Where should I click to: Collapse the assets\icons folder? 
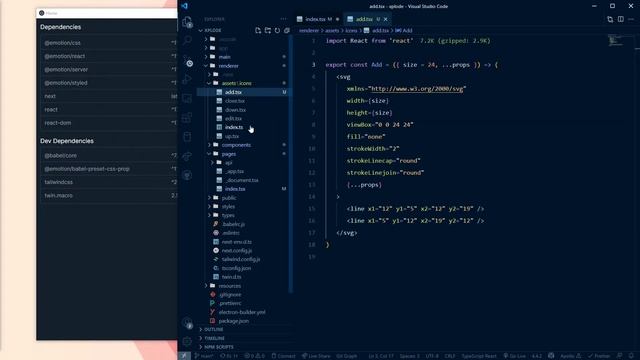[x=237, y=83]
